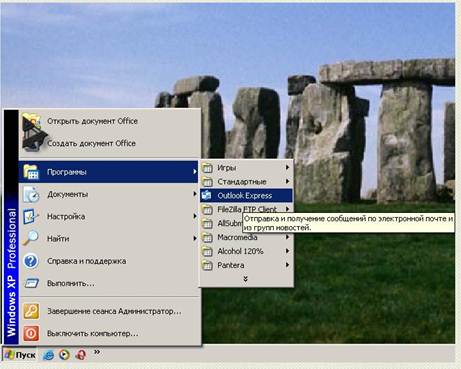The height and width of the screenshot is (369, 461).
Task: Open "FileZilla FTP Client" folder
Action: click(x=246, y=209)
